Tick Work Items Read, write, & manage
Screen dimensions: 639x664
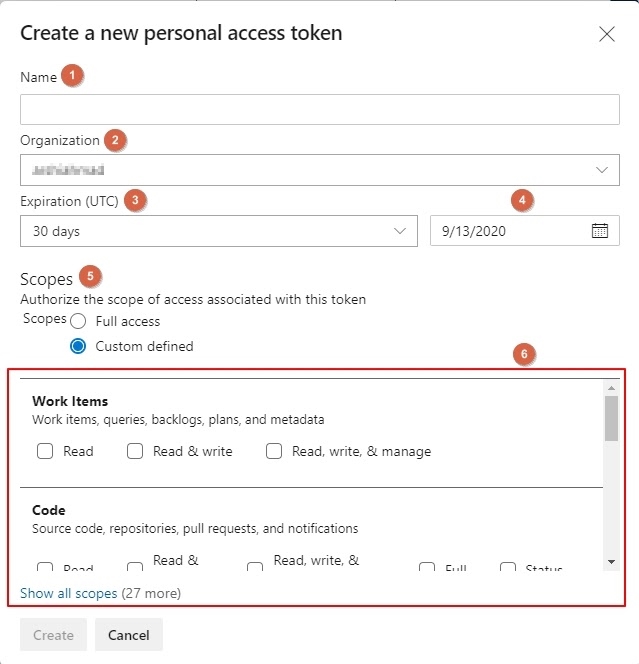pos(274,451)
